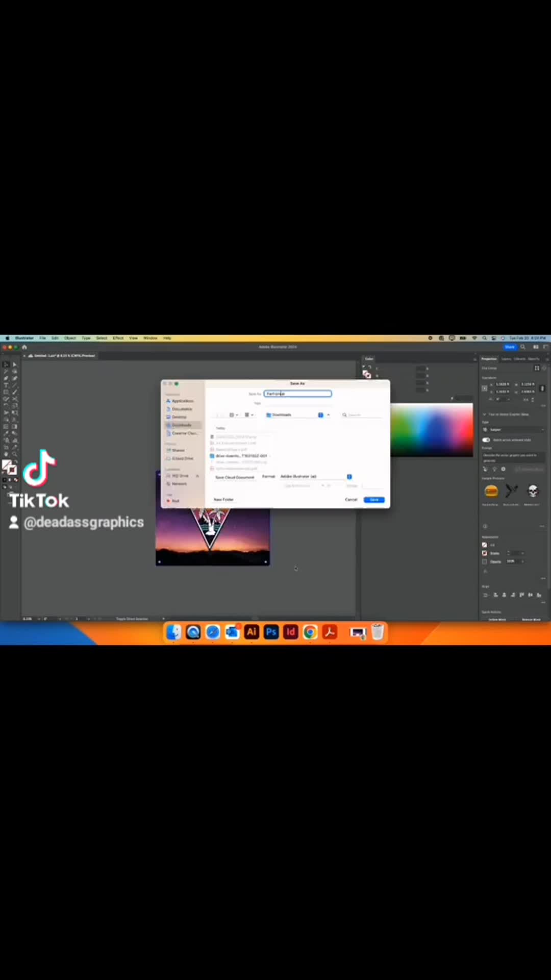Open the Effect menu

coord(118,338)
